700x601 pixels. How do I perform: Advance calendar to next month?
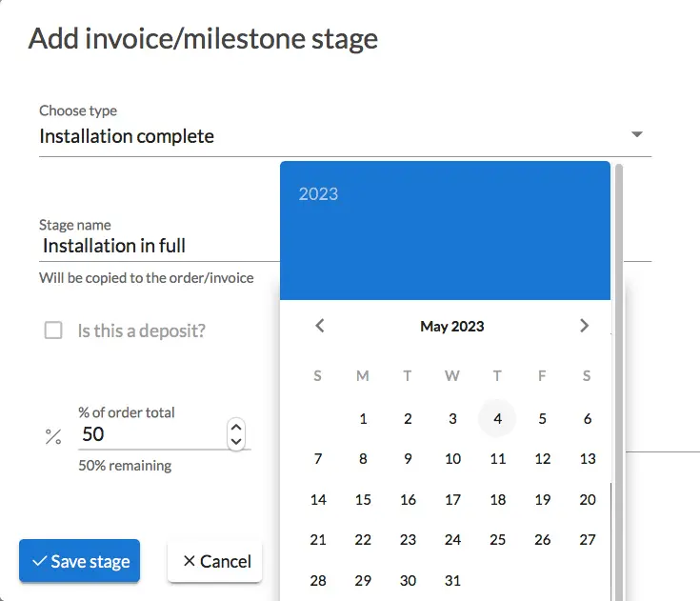(585, 326)
